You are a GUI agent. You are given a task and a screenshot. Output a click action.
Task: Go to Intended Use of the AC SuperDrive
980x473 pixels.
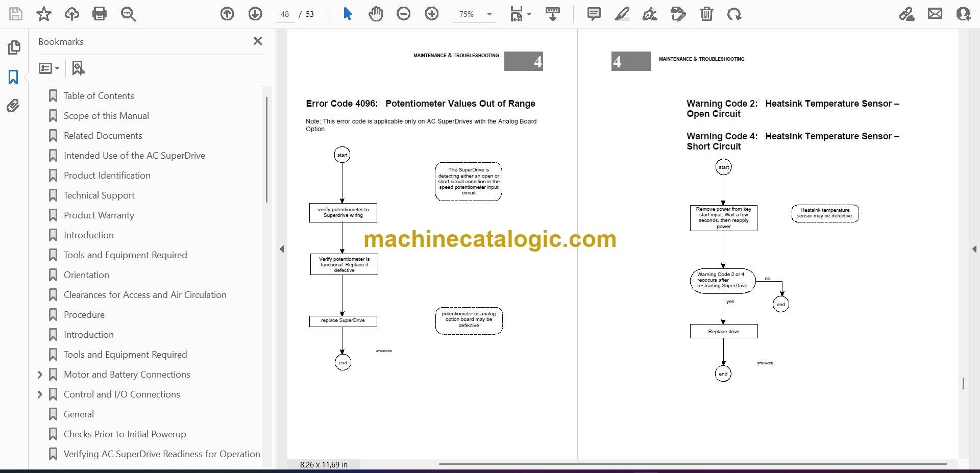pos(134,156)
